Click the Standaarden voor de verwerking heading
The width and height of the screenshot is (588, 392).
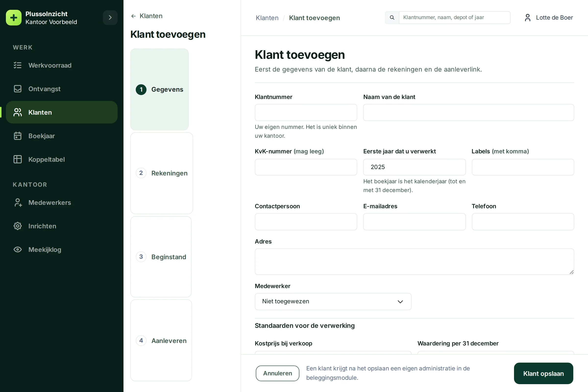point(305,326)
